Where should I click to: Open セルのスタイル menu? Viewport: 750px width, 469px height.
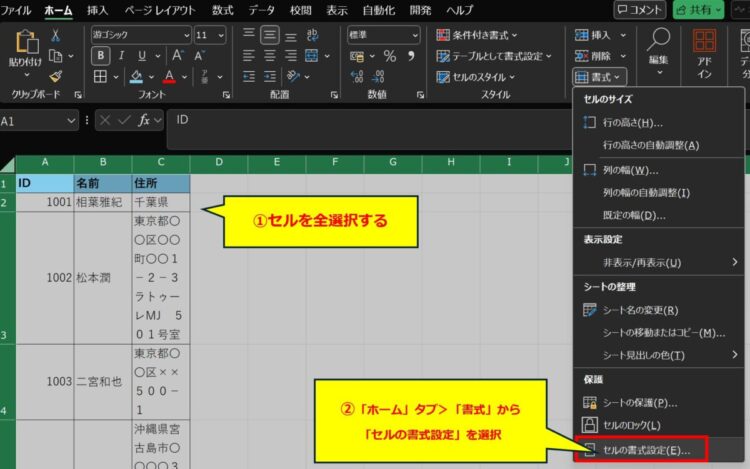476,77
